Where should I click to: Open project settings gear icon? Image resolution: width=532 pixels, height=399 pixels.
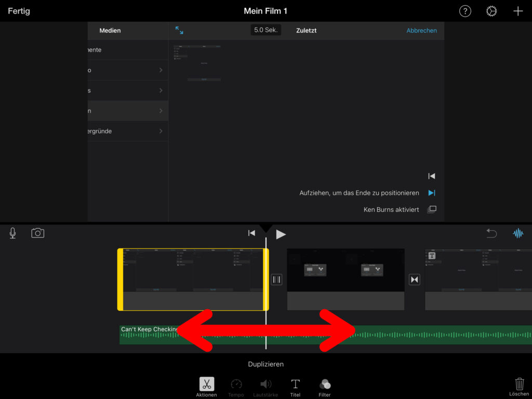coord(491,11)
